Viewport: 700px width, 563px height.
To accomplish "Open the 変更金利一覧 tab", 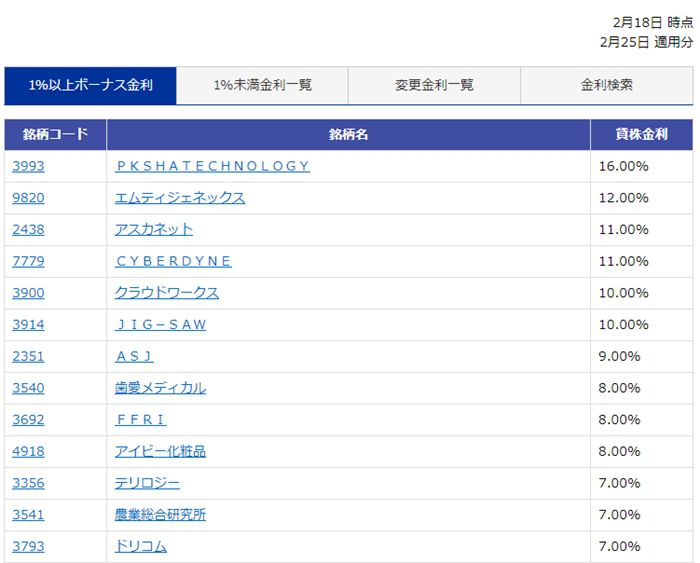I will [x=434, y=86].
